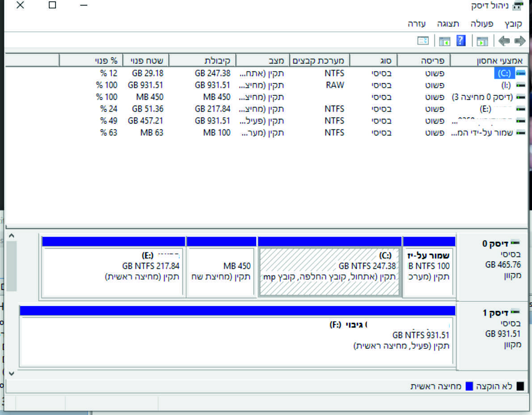Select the (I:) volume name in the list
Viewport: 532px width, 415px height.
click(506, 85)
